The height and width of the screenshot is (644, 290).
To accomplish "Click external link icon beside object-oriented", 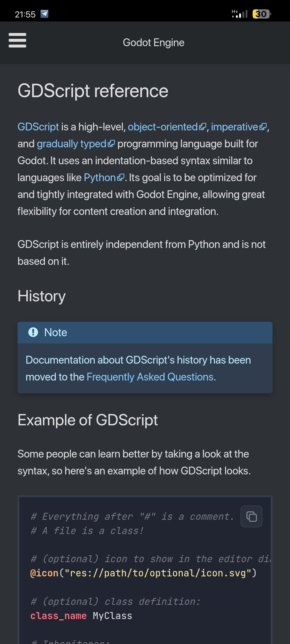I will coord(202,127).
